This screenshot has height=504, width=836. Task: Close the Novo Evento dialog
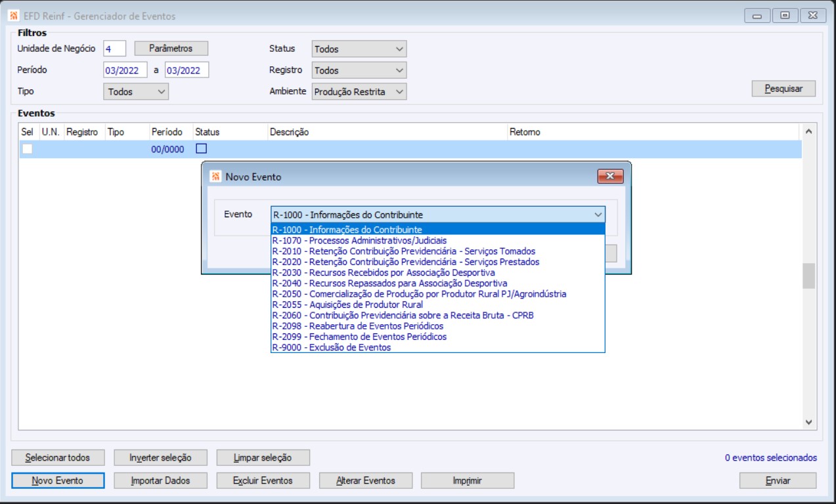tap(610, 176)
